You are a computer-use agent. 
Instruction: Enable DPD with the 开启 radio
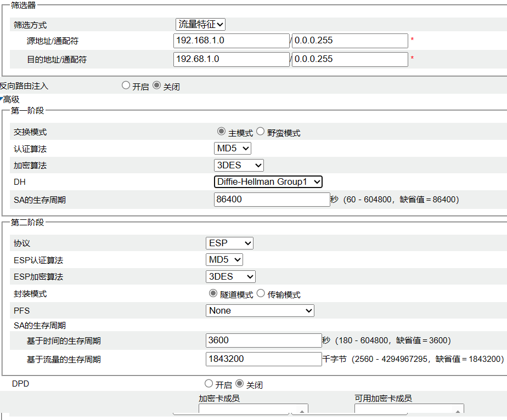pos(209,383)
